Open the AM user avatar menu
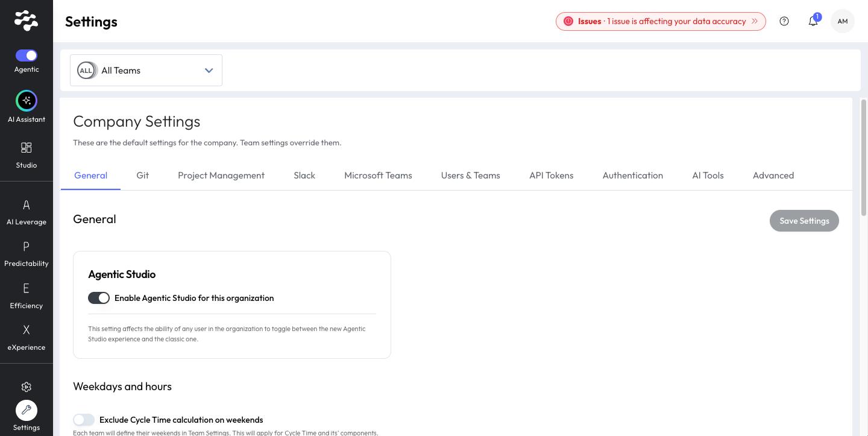 [843, 21]
